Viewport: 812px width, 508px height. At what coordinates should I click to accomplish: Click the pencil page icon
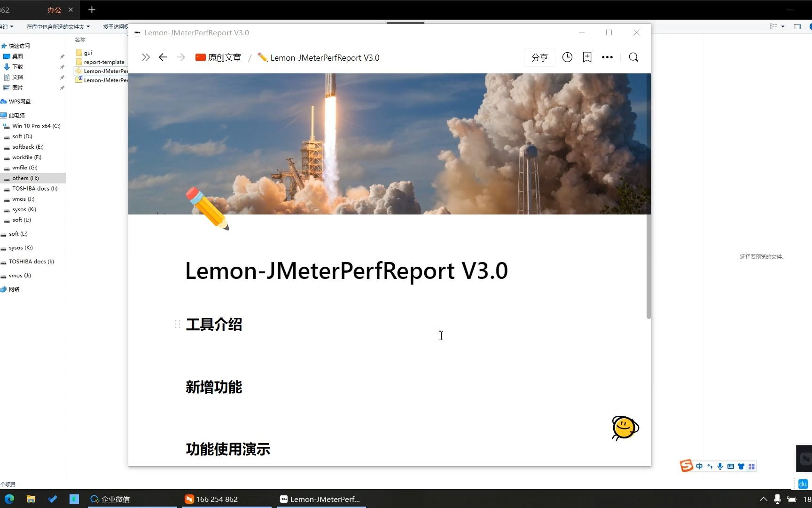[207, 209]
